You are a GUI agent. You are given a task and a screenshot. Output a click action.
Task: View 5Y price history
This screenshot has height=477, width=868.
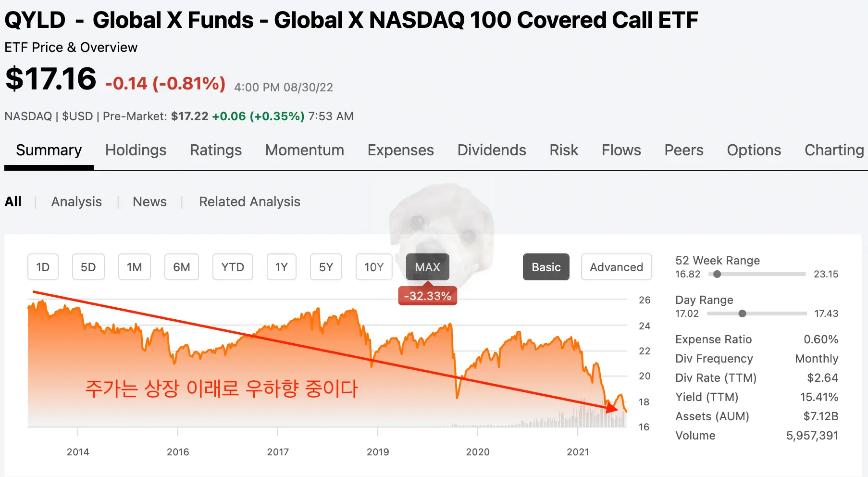pyautogui.click(x=326, y=267)
